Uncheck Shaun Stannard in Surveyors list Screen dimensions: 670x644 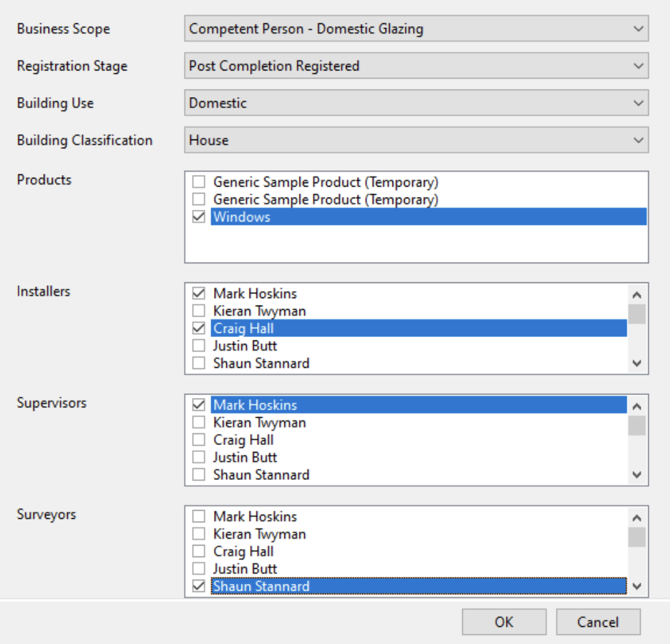coord(199,587)
